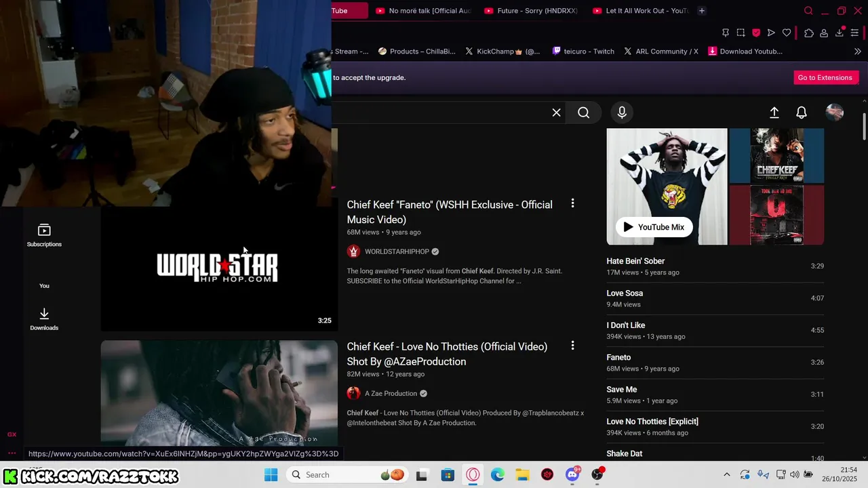Image resolution: width=868 pixels, height=488 pixels.
Task: Open the Love No Thotties video thumbnail
Action: [219, 393]
